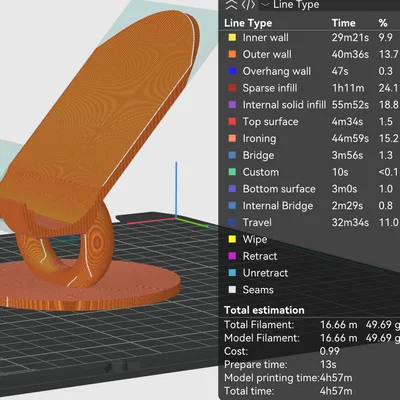Click the XYZ axis origin gizmo
Screen dimensions: 400x400
(x=176, y=218)
